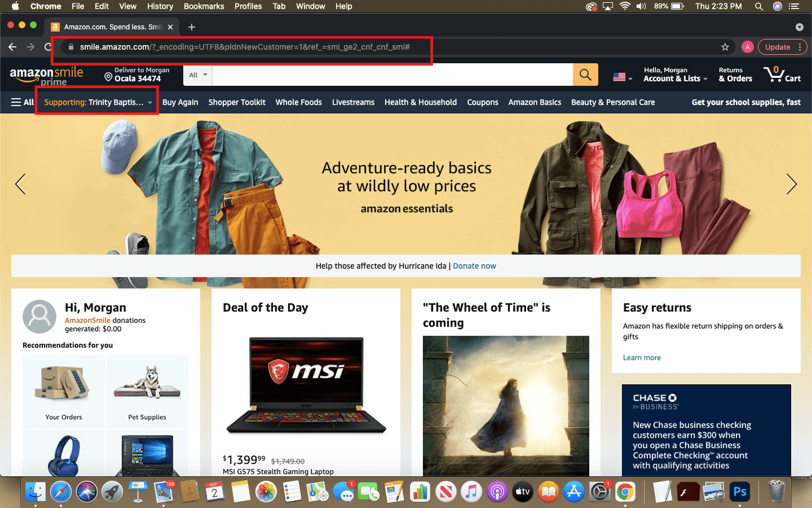Screen dimensions: 812x508
Task: Open the volume control in the menu bar
Action: [641, 6]
